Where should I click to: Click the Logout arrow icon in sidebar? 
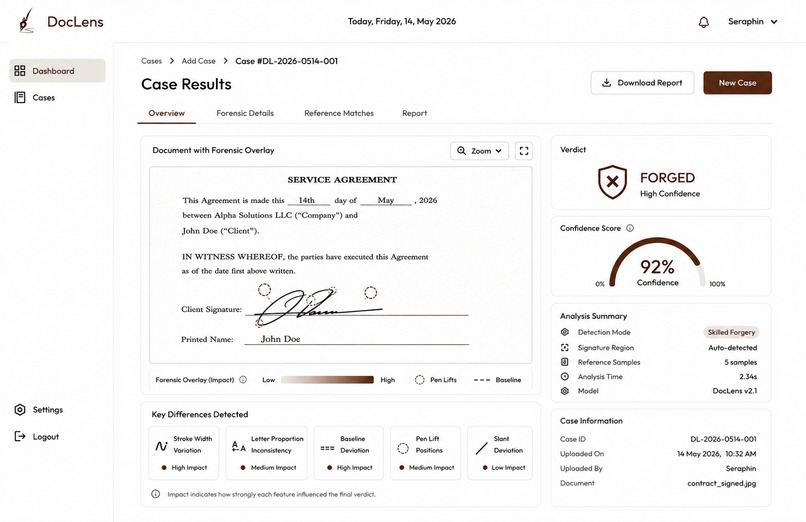20,437
